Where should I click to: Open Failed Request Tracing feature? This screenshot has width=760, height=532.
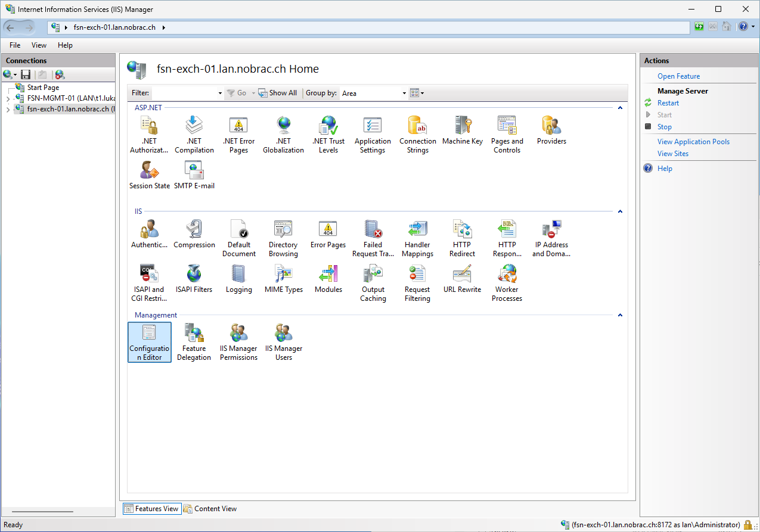point(373,238)
